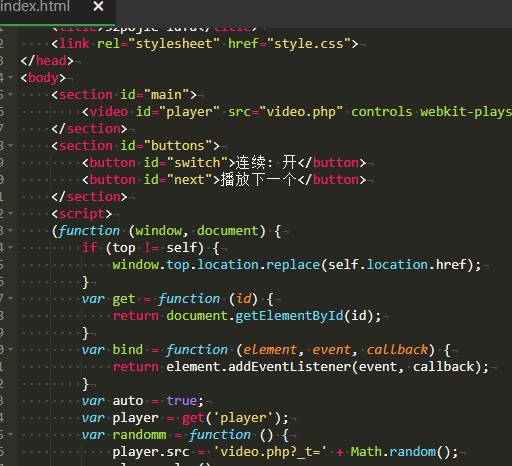Collapse the body tag fold arrow
512x466 pixels.
tap(11, 77)
